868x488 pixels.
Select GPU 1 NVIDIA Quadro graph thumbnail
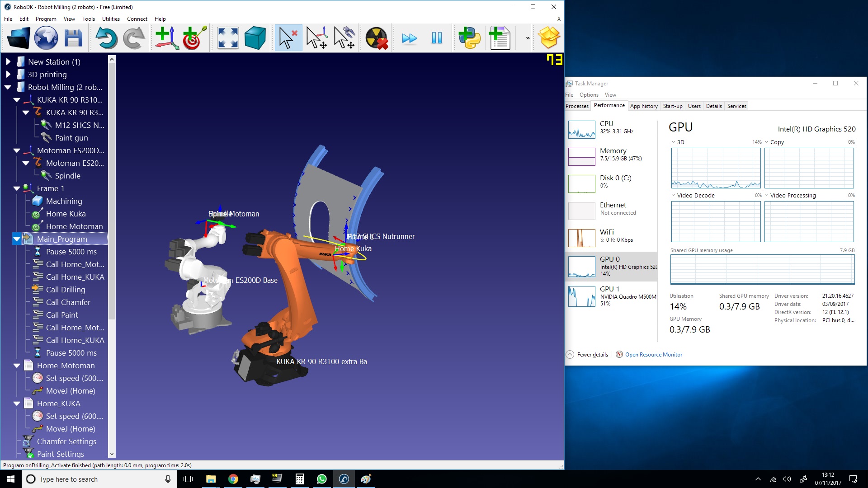(x=582, y=296)
